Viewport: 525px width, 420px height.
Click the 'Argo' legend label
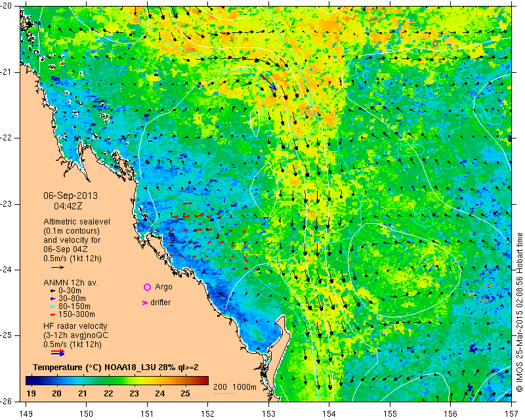pyautogui.click(x=163, y=287)
